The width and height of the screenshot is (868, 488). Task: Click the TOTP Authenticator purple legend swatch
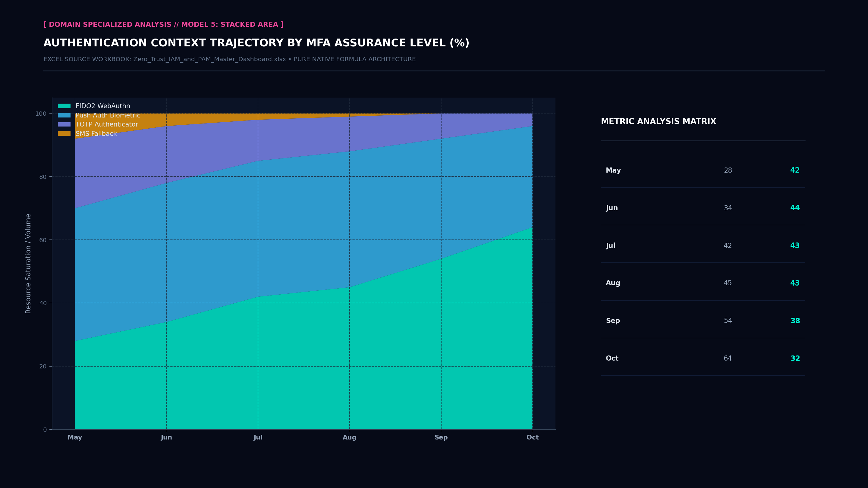coord(64,124)
